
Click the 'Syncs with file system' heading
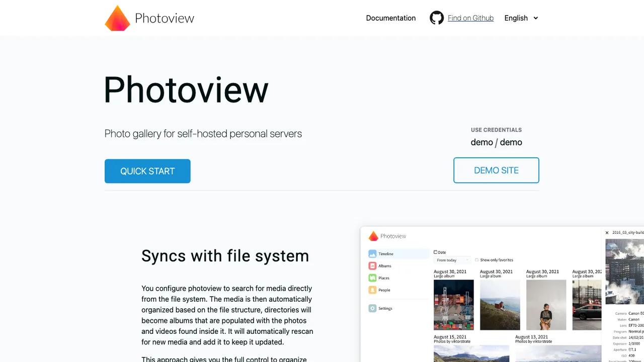[x=225, y=255]
